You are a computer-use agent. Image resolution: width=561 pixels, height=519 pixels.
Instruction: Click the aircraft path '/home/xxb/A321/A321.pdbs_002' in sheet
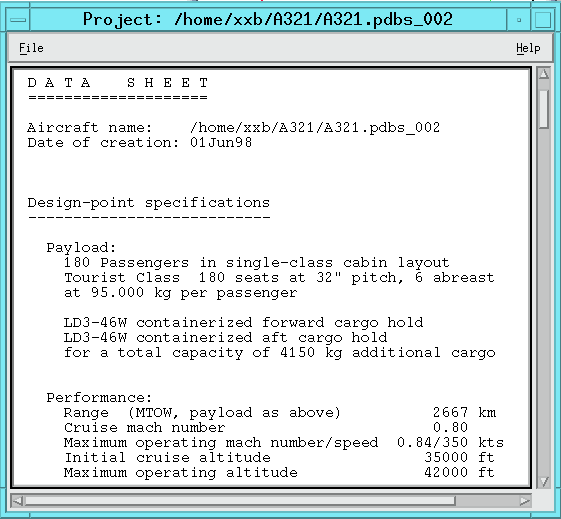(x=315, y=128)
